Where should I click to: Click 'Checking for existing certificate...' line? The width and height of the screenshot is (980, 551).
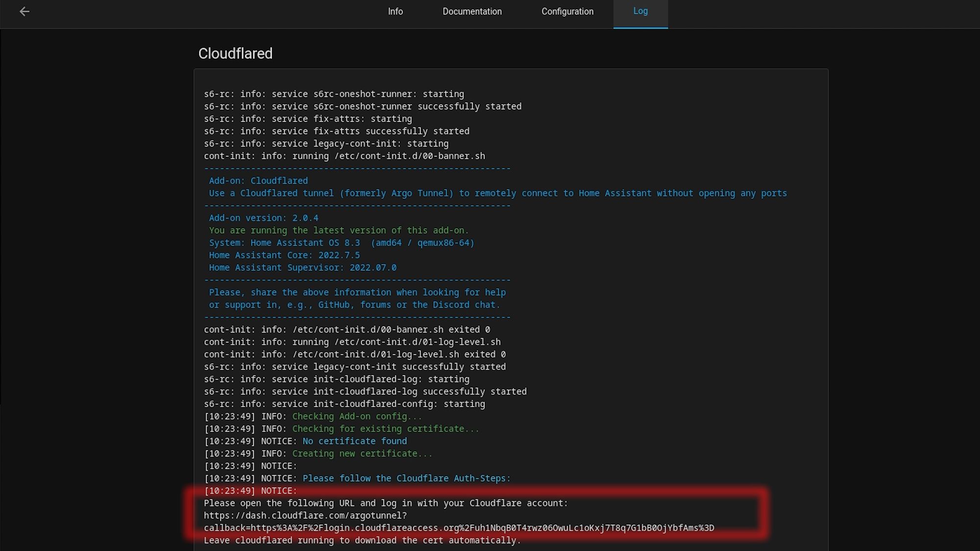coord(342,429)
